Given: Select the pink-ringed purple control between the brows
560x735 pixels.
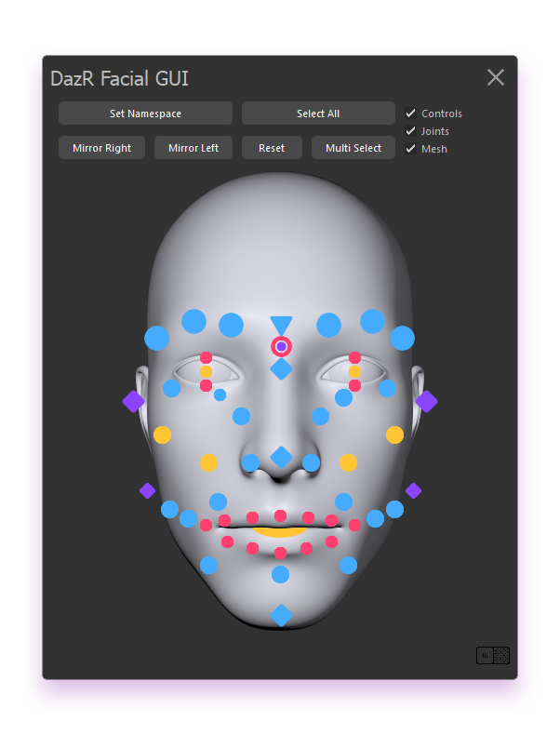Looking at the screenshot, I should pyautogui.click(x=281, y=346).
